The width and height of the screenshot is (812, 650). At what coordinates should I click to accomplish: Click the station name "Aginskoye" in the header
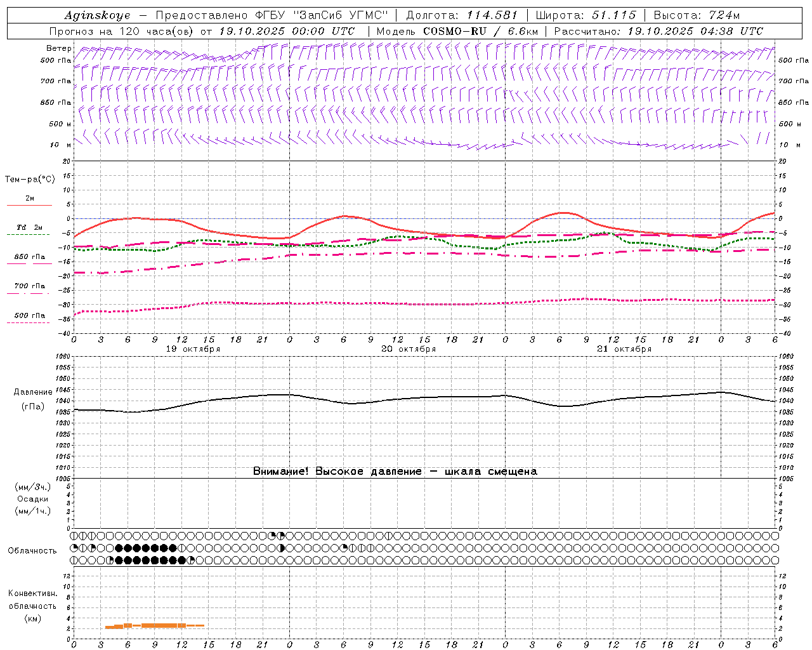(x=97, y=15)
